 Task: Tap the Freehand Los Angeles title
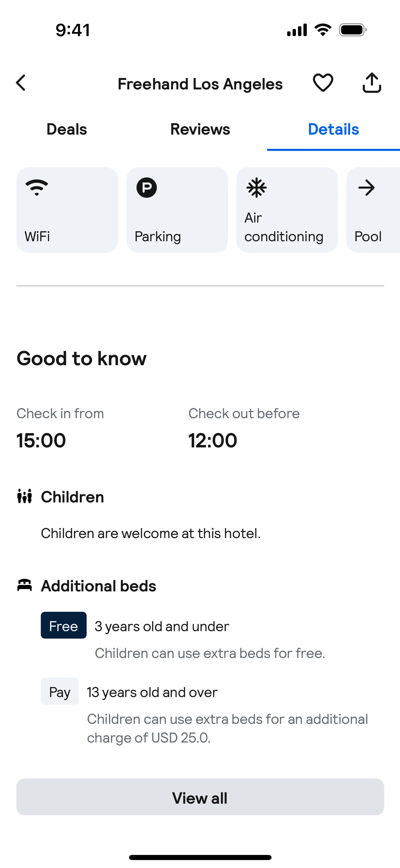200,84
